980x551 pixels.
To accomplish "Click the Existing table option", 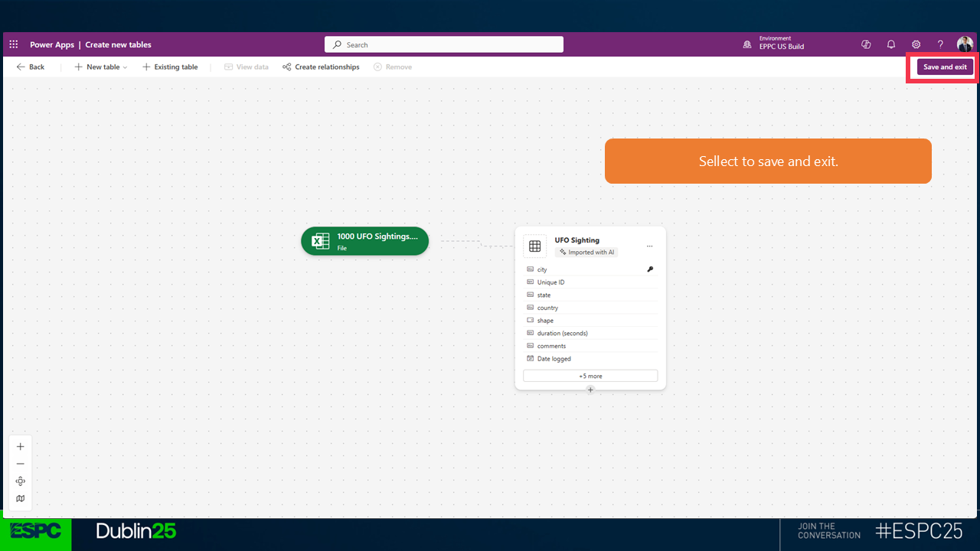I will click(x=170, y=67).
